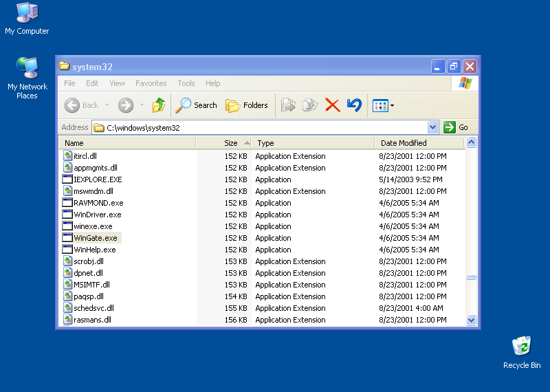This screenshot has width=550, height=392.
Task: Select the rasmans.dll file icon
Action: pos(67,320)
